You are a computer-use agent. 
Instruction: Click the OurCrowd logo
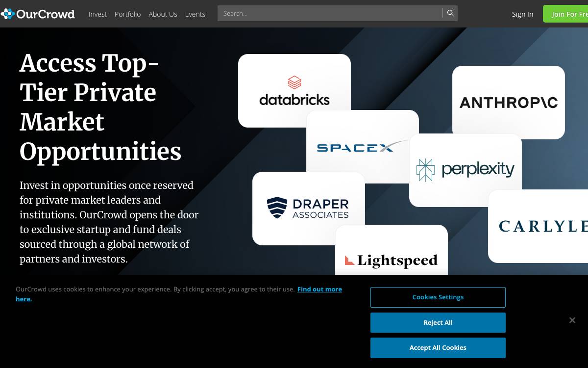pos(38,14)
